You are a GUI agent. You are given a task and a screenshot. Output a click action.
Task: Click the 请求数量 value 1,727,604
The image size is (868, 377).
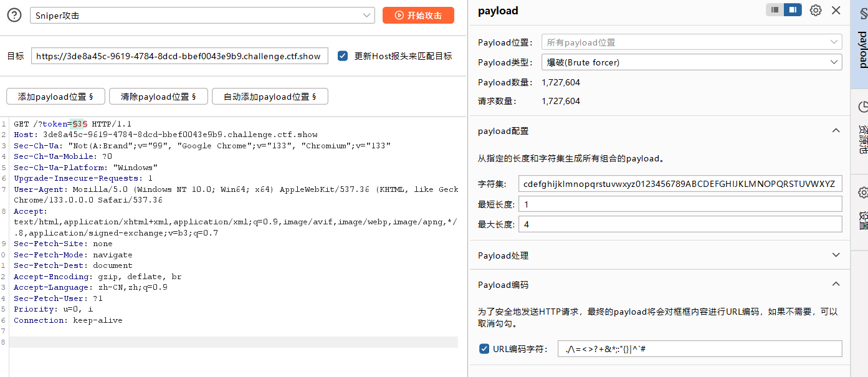pyautogui.click(x=561, y=101)
